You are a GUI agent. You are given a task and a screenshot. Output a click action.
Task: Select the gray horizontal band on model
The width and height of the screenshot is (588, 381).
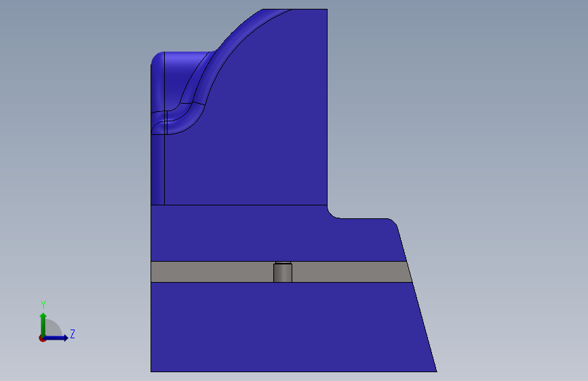(x=281, y=272)
